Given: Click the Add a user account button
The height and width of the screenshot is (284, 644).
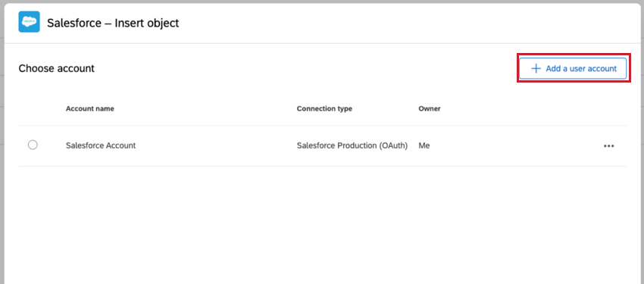Looking at the screenshot, I should click(x=573, y=68).
